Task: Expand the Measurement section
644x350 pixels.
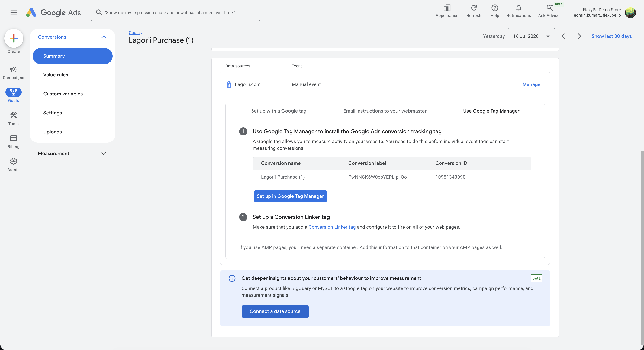Action: (x=104, y=154)
